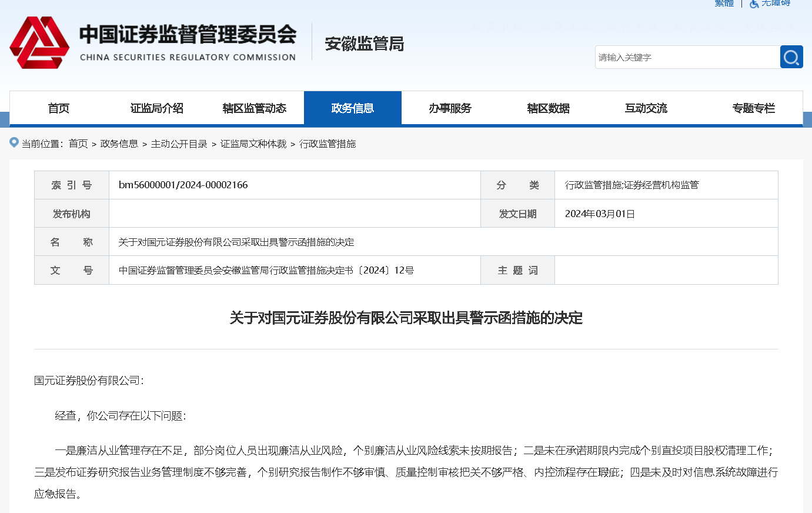Click the location pin icon beside 当前位置
This screenshot has width=812, height=513.
[x=14, y=142]
